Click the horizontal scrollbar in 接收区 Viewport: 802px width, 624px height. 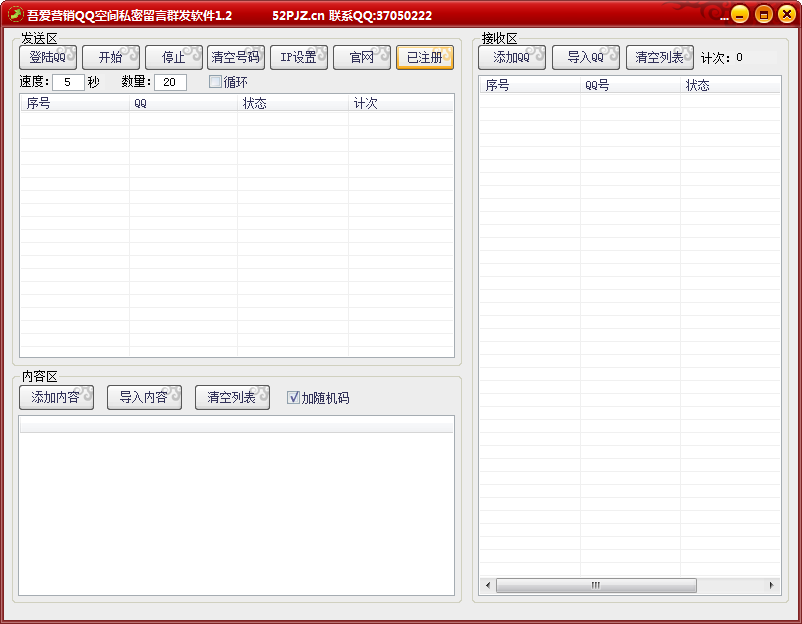tap(596, 585)
